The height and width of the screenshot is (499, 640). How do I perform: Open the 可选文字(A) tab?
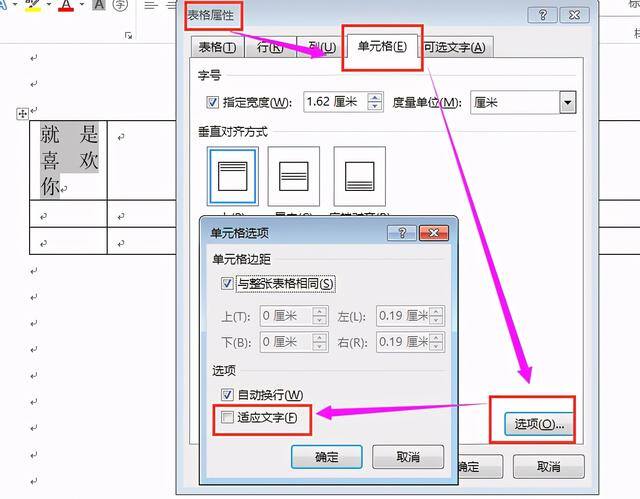[x=455, y=47]
